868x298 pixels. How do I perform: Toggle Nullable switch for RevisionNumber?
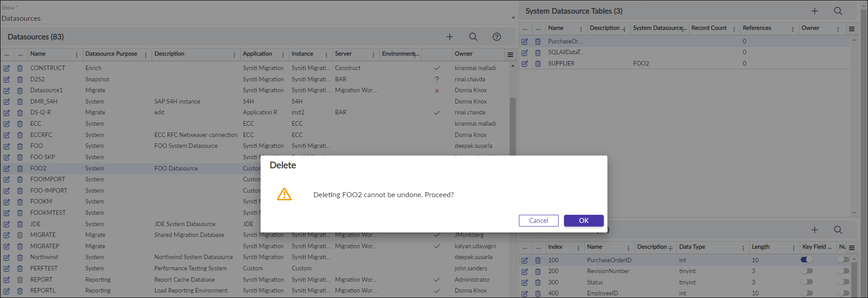click(843, 271)
